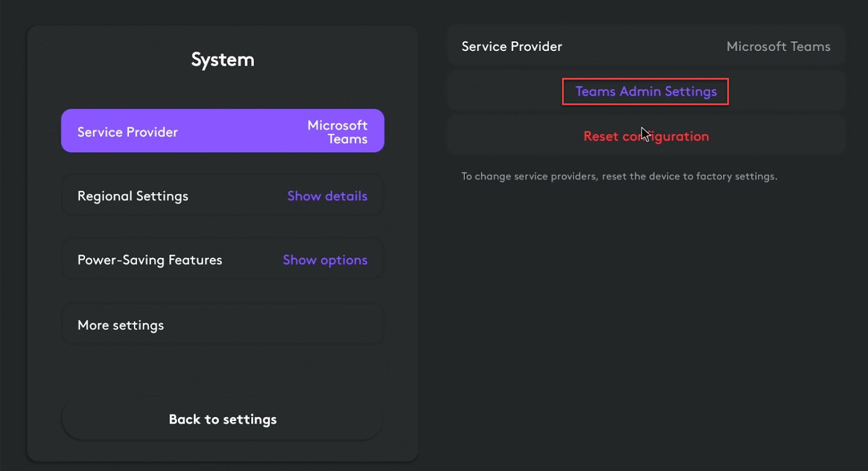Screen dimensions: 868x471
Task: Click the System panel heading
Action: 222,60
